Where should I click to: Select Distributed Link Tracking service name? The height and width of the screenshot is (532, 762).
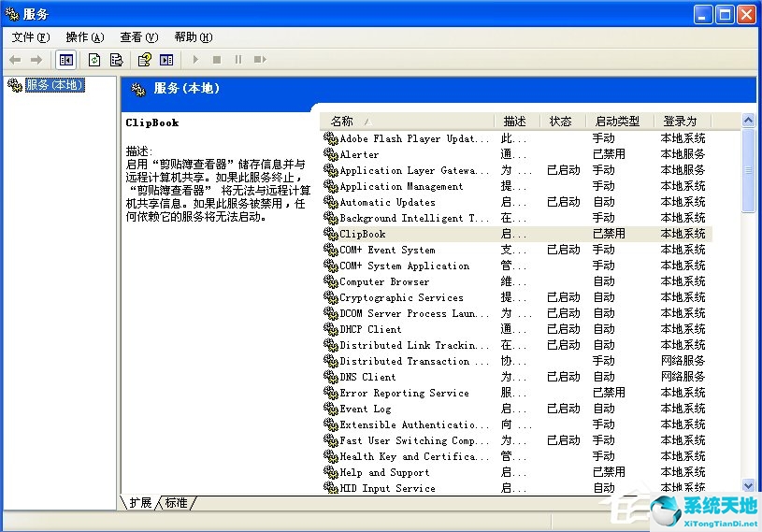click(414, 345)
